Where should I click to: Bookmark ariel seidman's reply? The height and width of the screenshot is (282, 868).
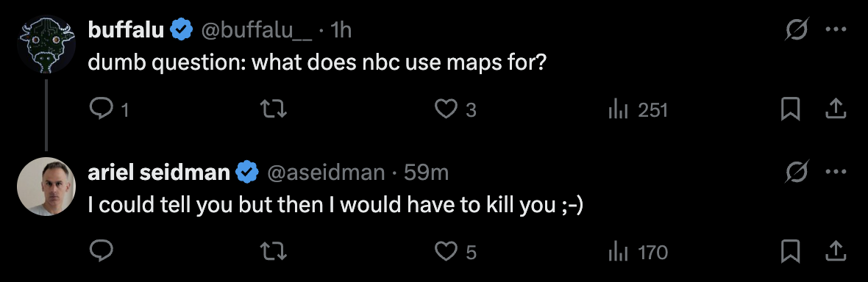(x=791, y=252)
